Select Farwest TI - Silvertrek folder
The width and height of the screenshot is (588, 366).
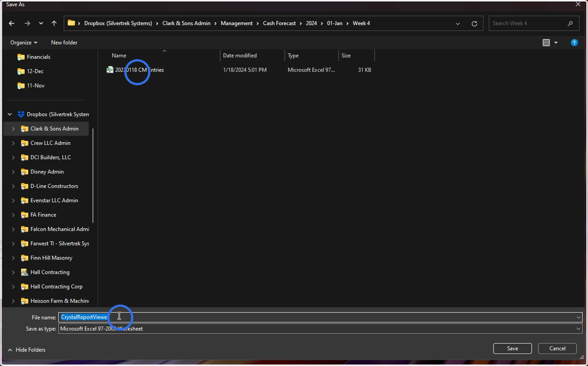[x=59, y=244]
